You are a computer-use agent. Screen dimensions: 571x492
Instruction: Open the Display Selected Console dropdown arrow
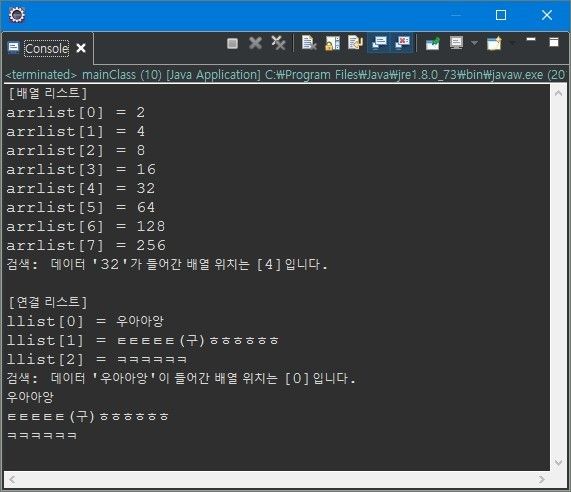474,43
